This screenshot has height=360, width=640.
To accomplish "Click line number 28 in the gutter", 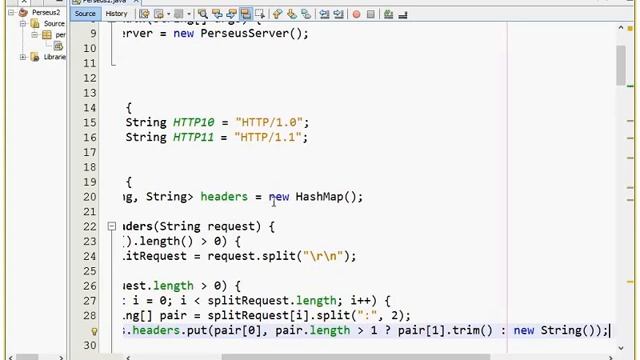I will pyautogui.click(x=90, y=316).
